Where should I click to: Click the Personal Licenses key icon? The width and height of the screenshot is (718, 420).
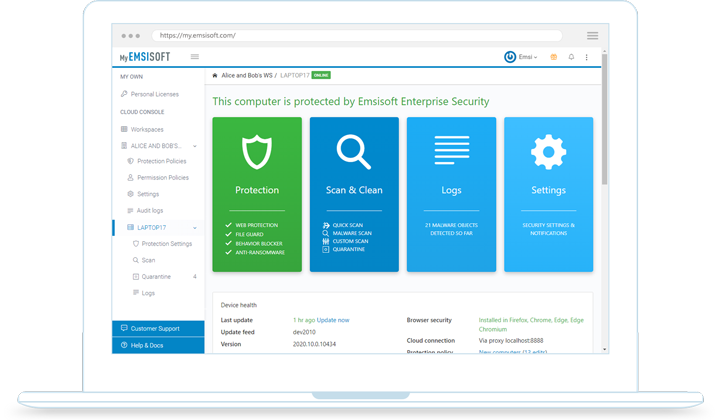(124, 94)
